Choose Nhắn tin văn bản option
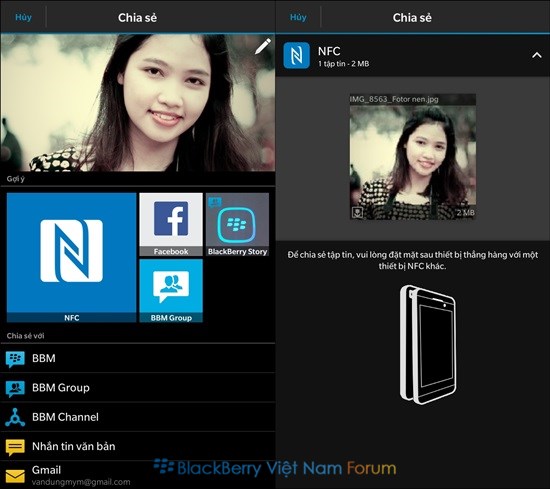550x489 pixels. click(x=138, y=446)
